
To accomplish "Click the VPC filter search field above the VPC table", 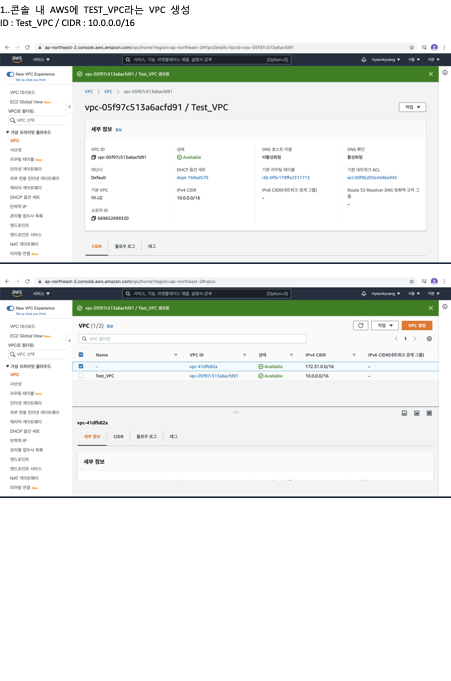I will (x=192, y=339).
